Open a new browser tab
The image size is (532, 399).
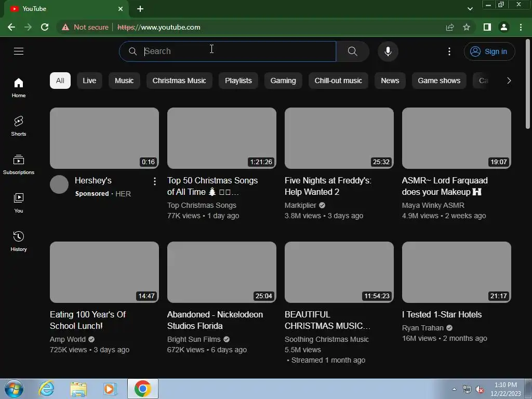(x=140, y=9)
